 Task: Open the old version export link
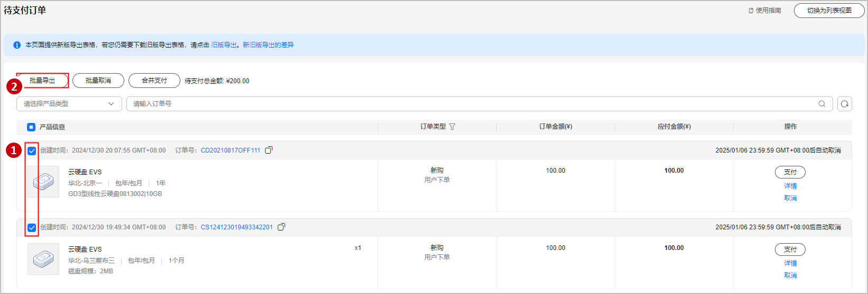click(224, 45)
